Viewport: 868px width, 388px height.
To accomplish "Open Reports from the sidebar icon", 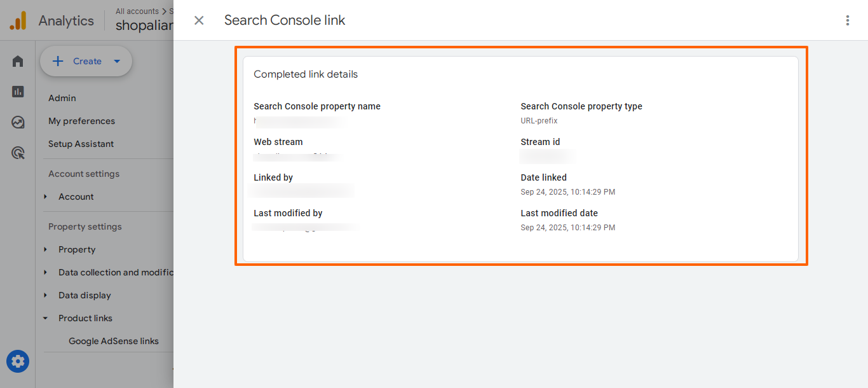I will point(18,92).
